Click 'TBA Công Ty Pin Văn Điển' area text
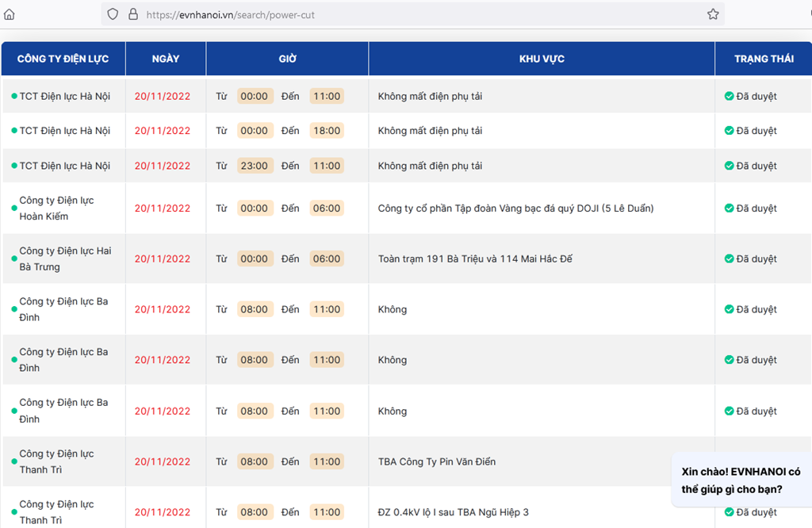 pos(437,461)
